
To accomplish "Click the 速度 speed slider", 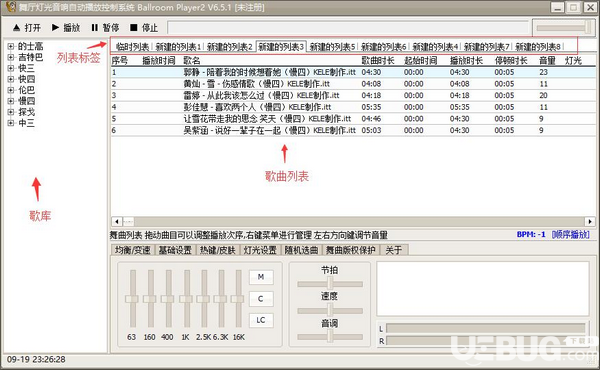I will 330,310.
